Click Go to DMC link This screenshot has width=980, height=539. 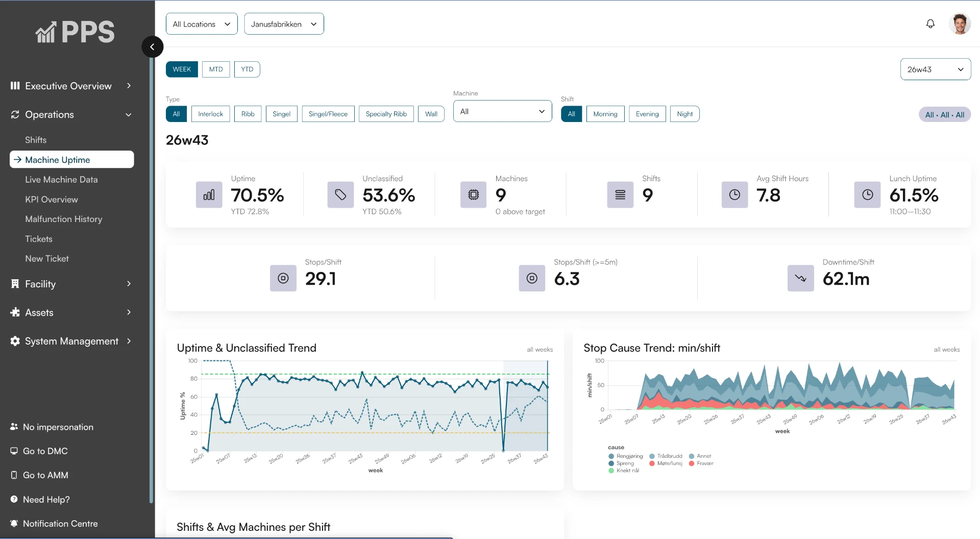[x=45, y=451]
